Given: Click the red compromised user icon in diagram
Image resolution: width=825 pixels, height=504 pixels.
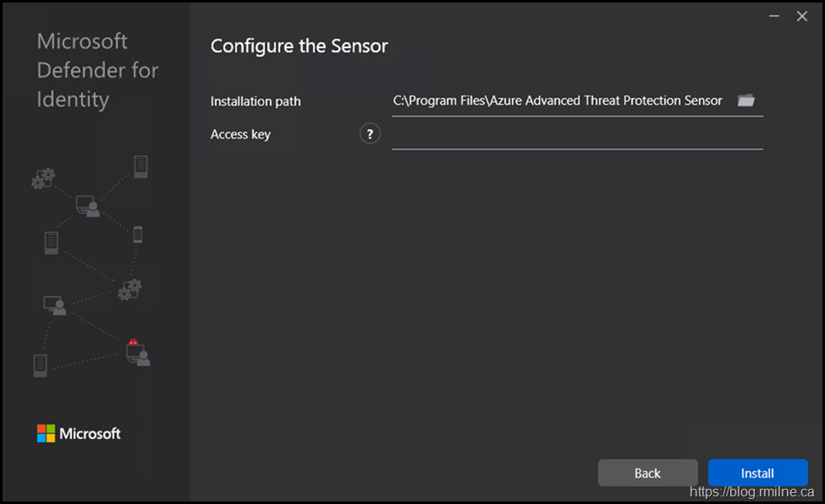Looking at the screenshot, I should coord(137,352).
